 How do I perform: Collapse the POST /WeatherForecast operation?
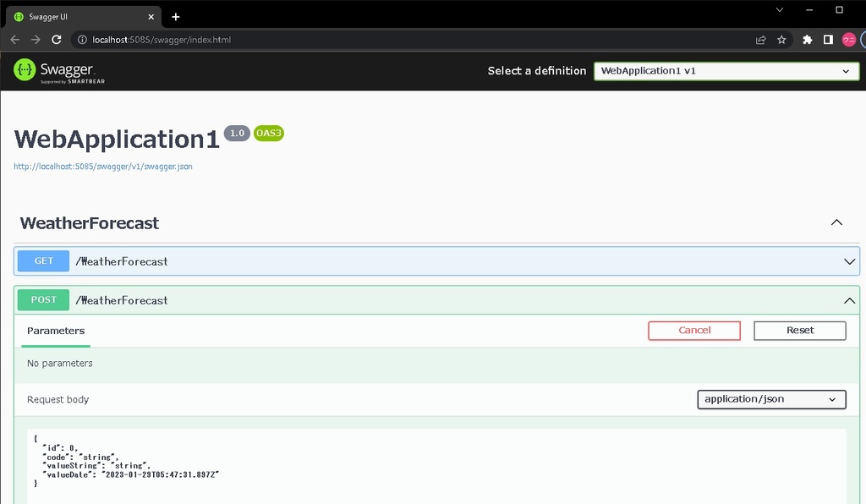pyautogui.click(x=850, y=300)
